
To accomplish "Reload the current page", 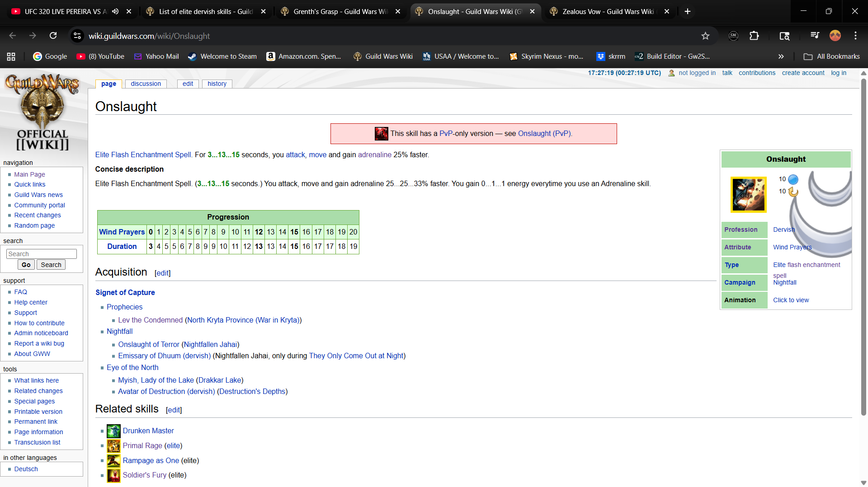I will pyautogui.click(x=53, y=36).
